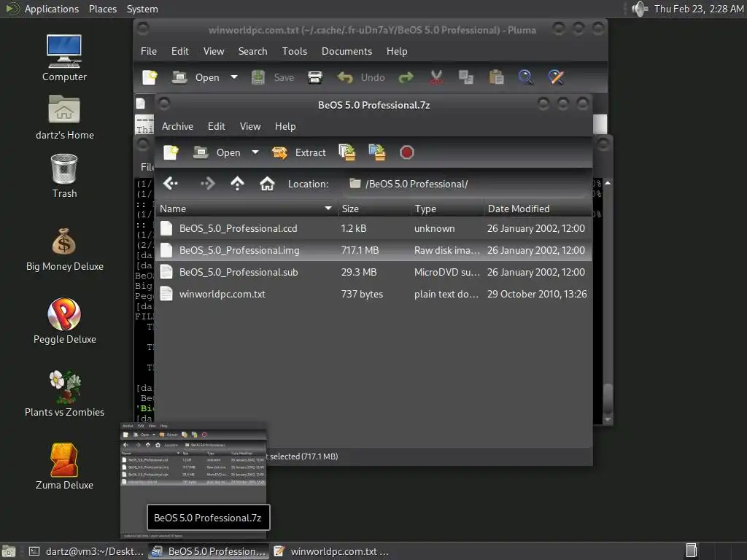The image size is (747, 560).
Task: Click Open in the Pluma toolbar
Action: [196, 77]
